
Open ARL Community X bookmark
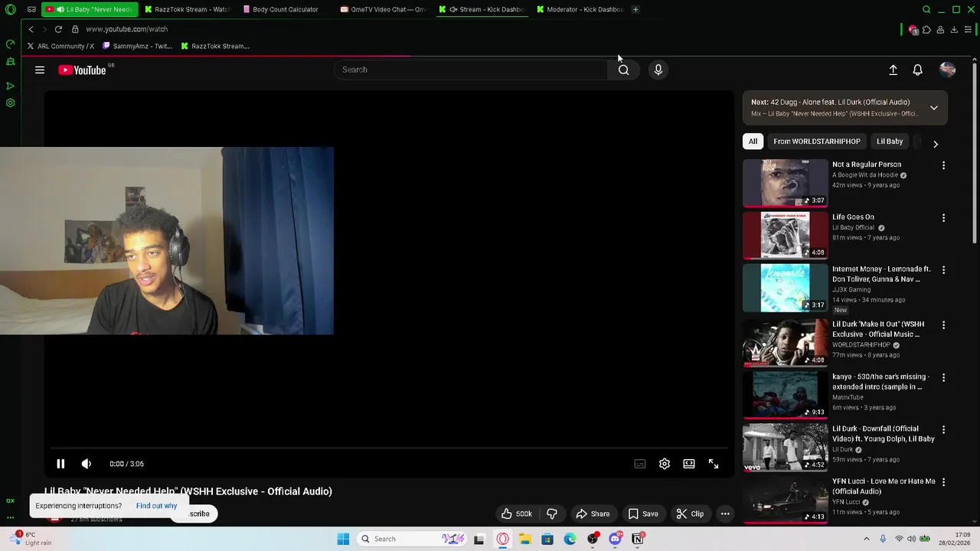coord(60,46)
